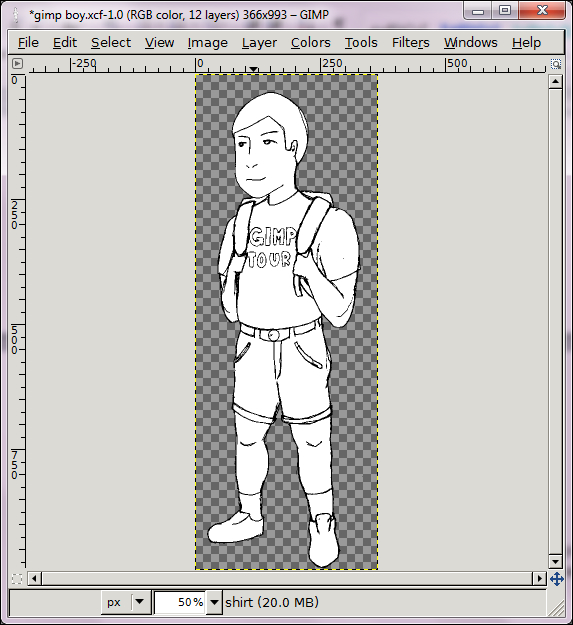Click the horizontal scrollbar track
The image size is (573, 625).
click(x=287, y=578)
